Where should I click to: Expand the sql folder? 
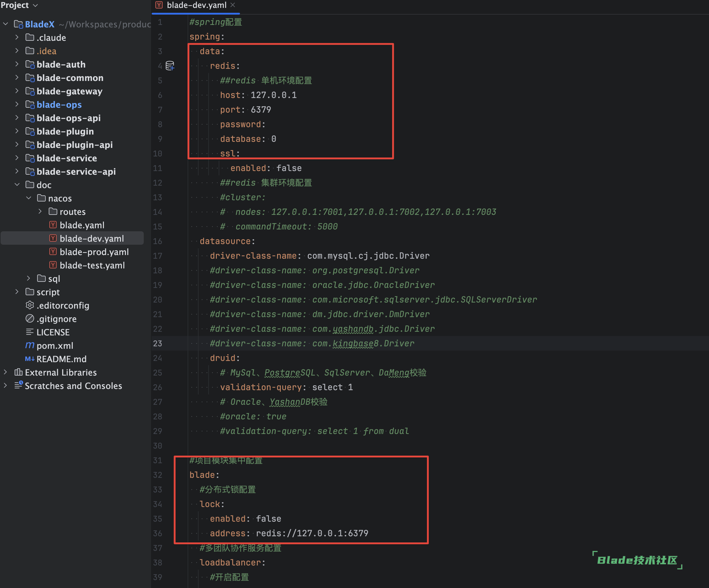(x=29, y=278)
